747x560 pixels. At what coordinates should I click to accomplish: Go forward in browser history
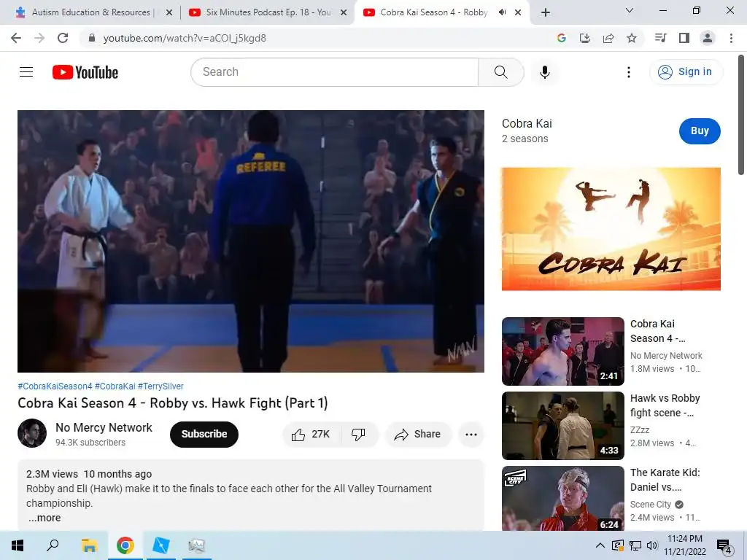39,38
